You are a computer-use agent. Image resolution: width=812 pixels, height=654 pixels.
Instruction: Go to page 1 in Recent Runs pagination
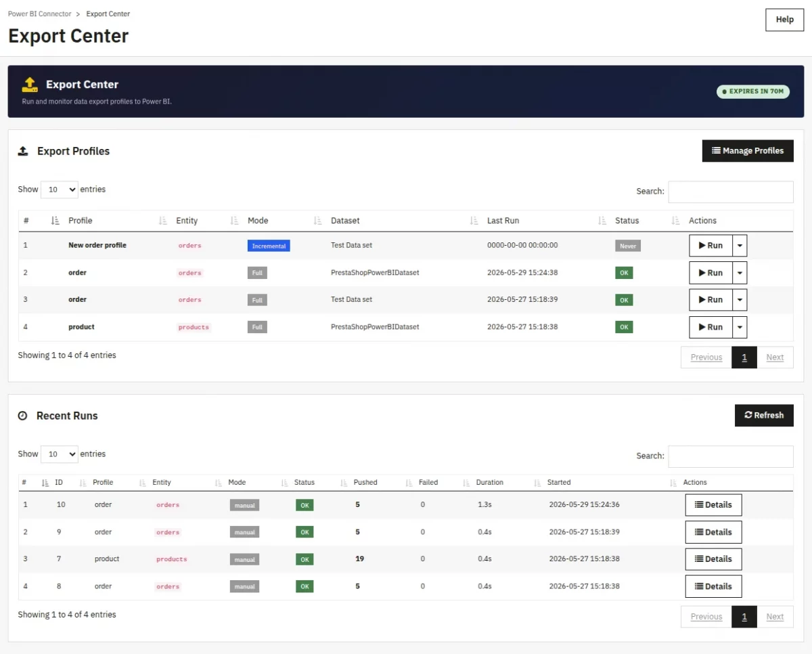pos(744,617)
